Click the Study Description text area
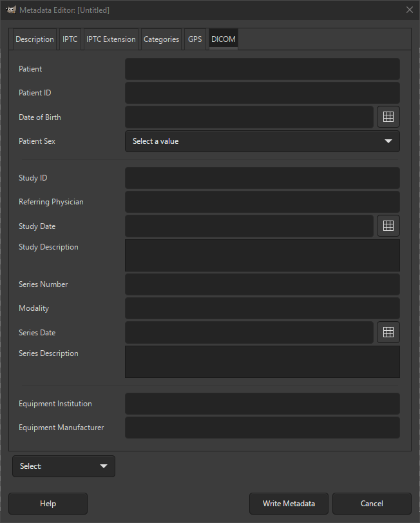Viewport: 420px width, 523px height. coord(262,255)
